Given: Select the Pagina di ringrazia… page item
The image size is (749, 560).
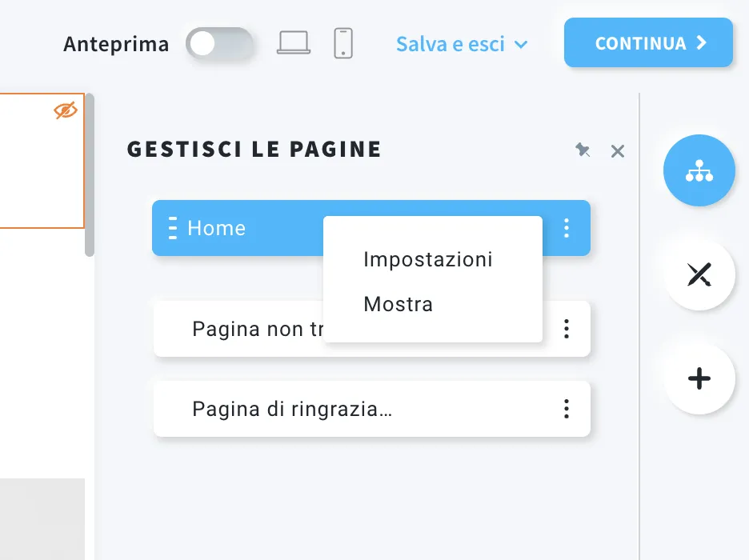Looking at the screenshot, I should pos(371,409).
